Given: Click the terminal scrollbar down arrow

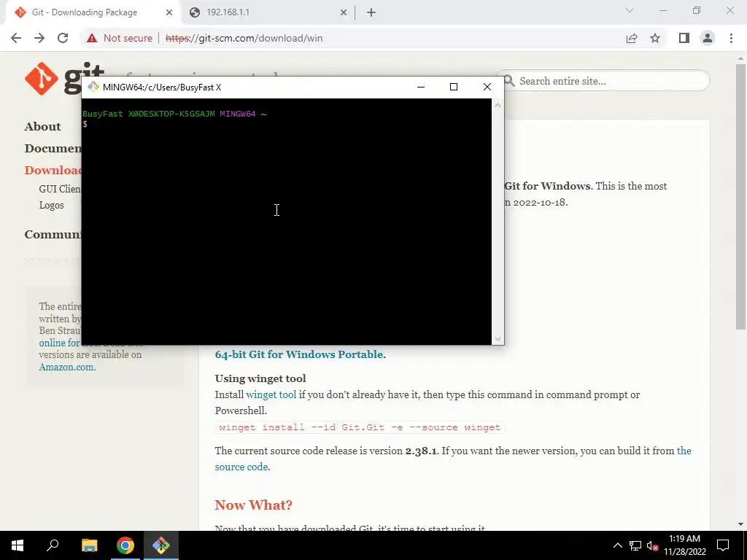Looking at the screenshot, I should [x=498, y=339].
